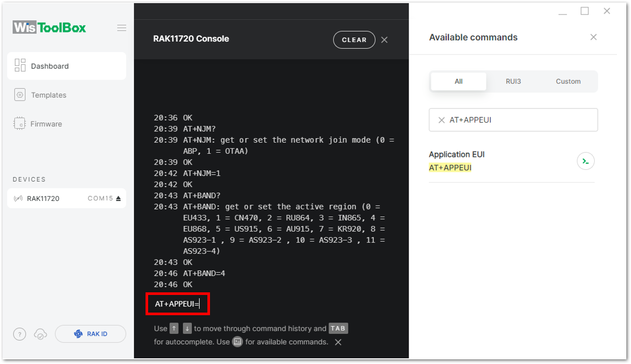Click the Dashboard grid icon
The image size is (631, 364).
tap(20, 65)
